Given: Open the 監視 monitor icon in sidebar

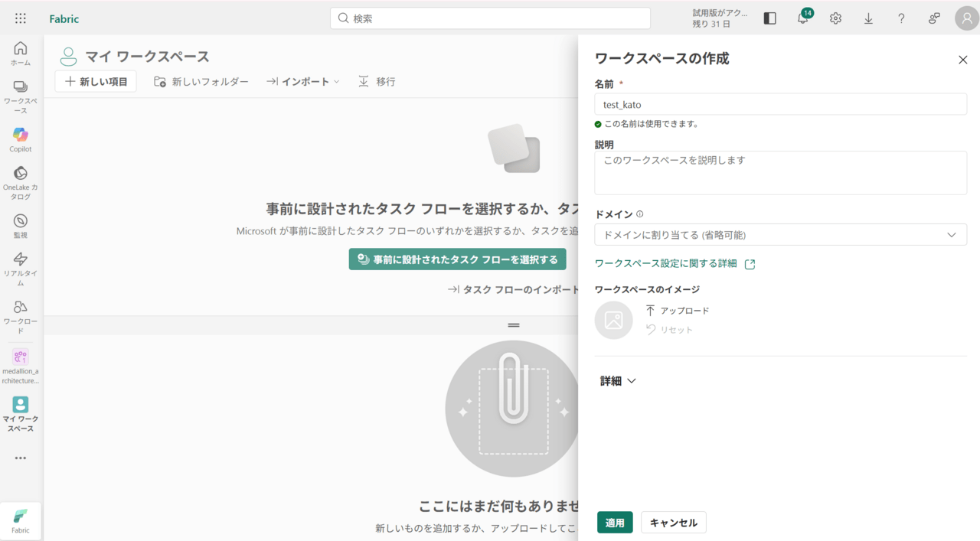Looking at the screenshot, I should (x=21, y=225).
